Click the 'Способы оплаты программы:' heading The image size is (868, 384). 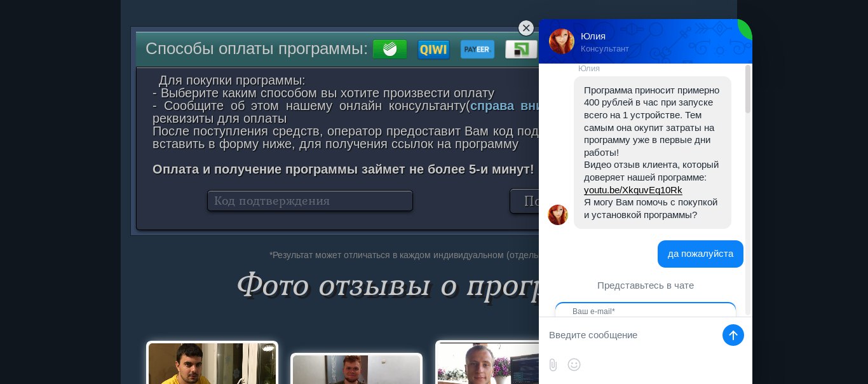(257, 49)
